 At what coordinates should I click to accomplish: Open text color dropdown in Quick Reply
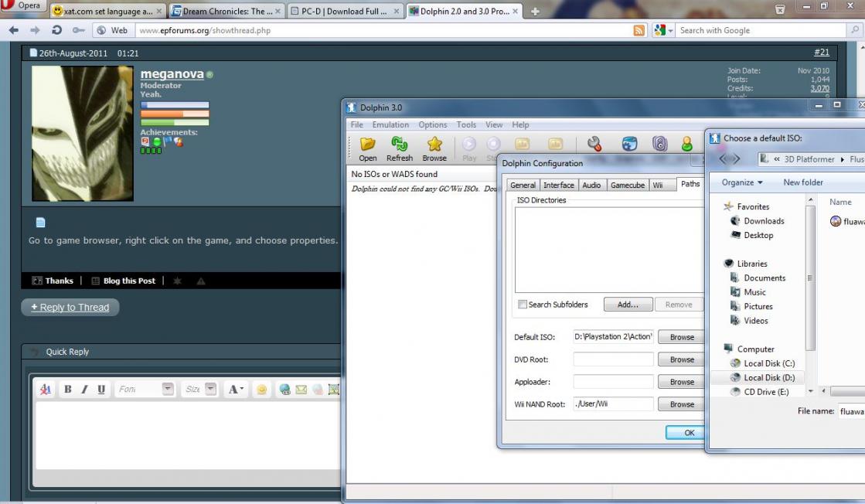pos(236,390)
